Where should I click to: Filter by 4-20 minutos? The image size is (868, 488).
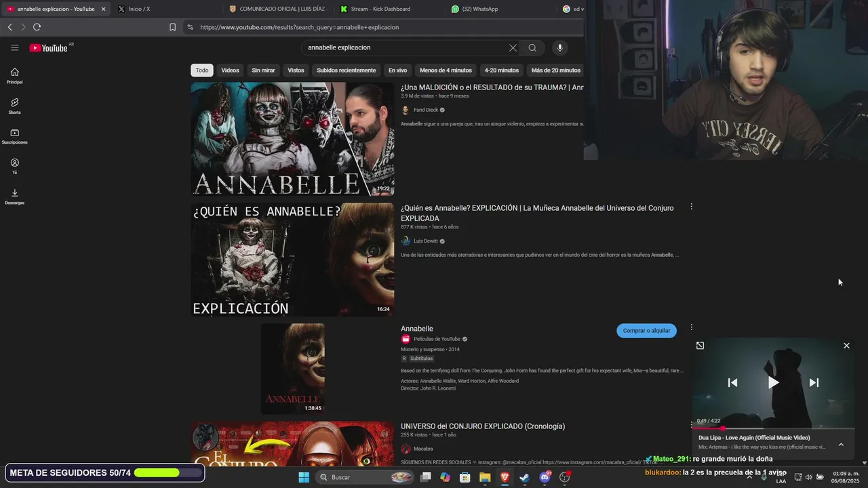(x=501, y=70)
